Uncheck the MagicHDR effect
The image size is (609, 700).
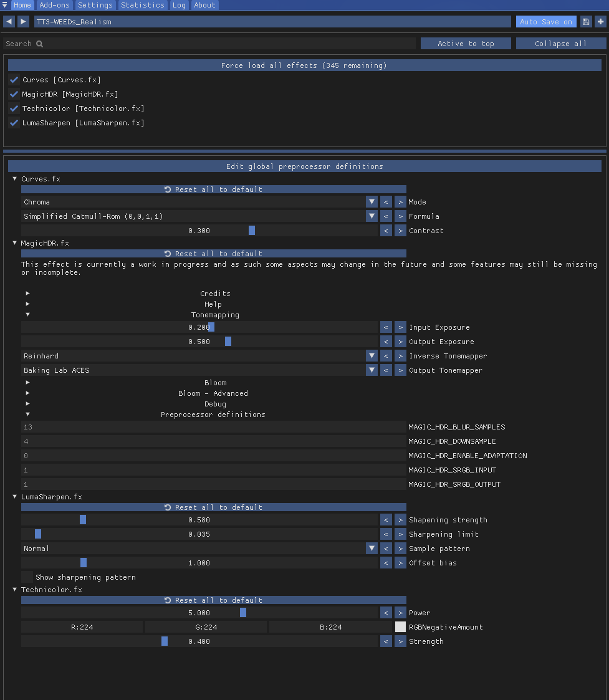(14, 94)
